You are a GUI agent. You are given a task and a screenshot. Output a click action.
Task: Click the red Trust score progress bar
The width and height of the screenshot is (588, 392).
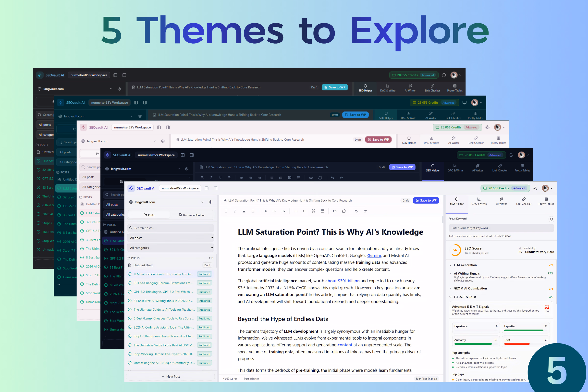click(x=525, y=344)
